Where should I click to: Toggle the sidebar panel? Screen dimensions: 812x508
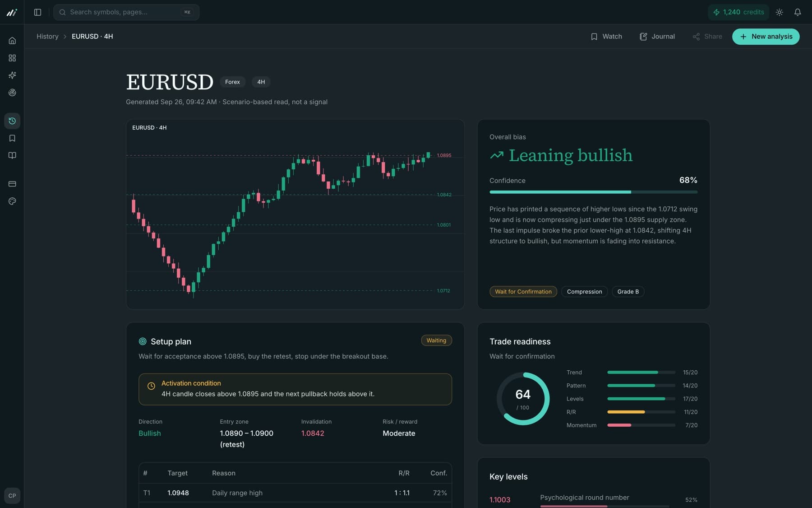(x=38, y=12)
